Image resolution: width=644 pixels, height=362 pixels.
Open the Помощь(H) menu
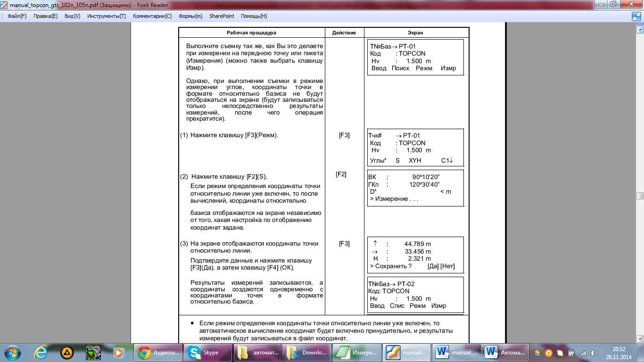pyautogui.click(x=254, y=16)
